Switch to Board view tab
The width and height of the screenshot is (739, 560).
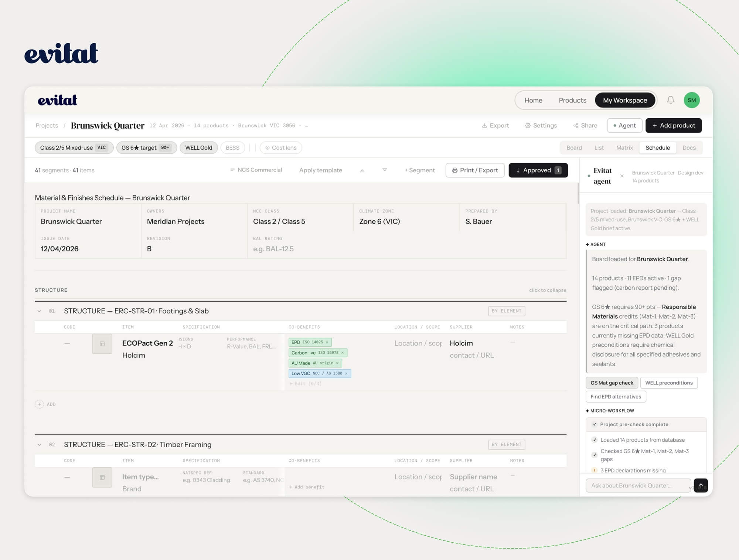(x=574, y=147)
